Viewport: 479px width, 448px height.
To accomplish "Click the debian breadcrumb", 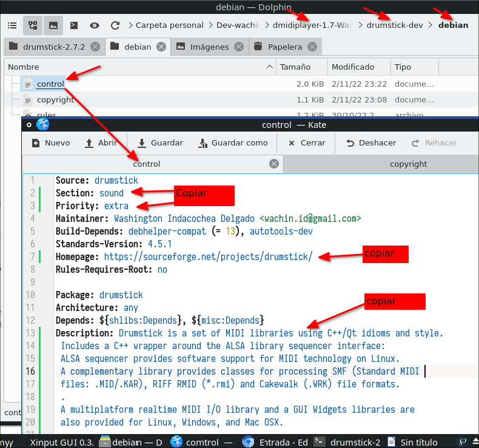I will 454,25.
